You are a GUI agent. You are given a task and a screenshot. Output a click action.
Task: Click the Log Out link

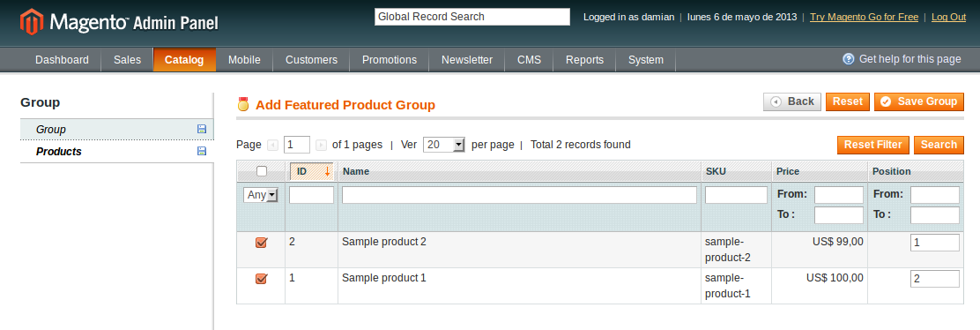(949, 17)
